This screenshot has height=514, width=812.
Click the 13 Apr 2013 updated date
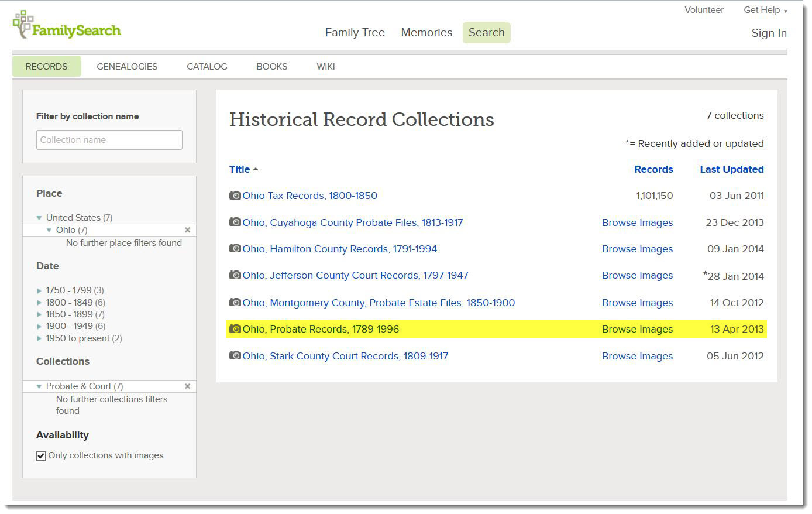pyautogui.click(x=737, y=329)
